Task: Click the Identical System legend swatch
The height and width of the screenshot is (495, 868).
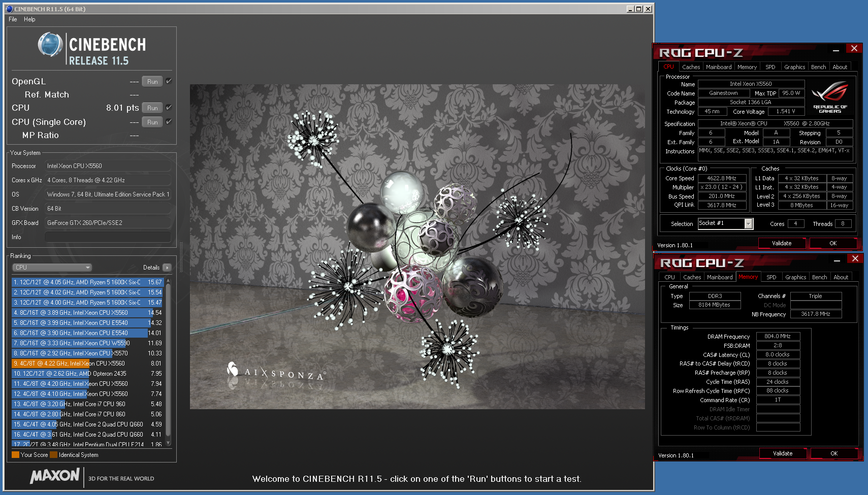Action: pos(53,455)
